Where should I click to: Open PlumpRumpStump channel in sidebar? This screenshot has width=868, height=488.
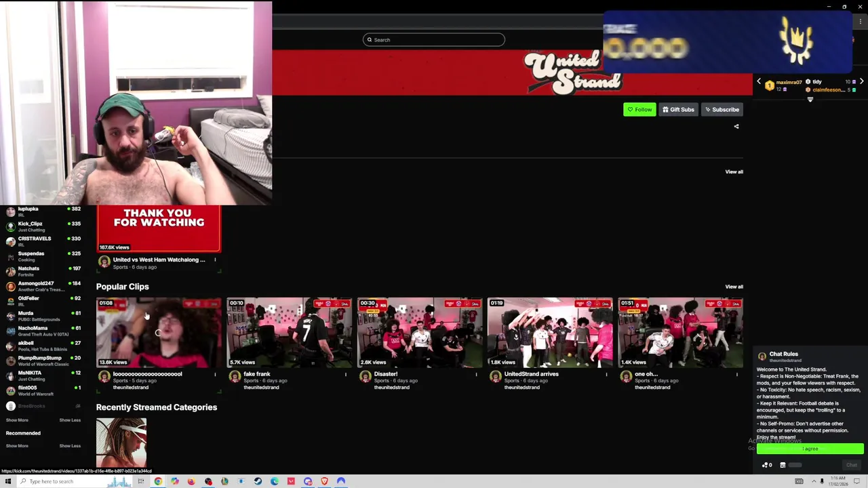[x=42, y=361]
